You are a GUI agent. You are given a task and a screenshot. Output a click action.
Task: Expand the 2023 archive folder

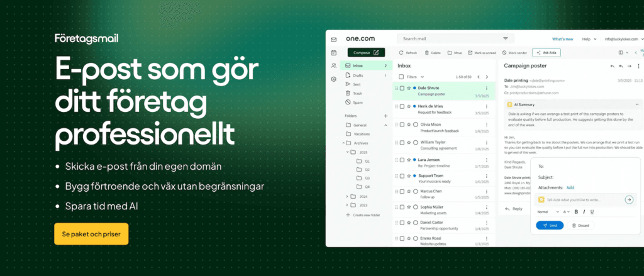[347, 205]
